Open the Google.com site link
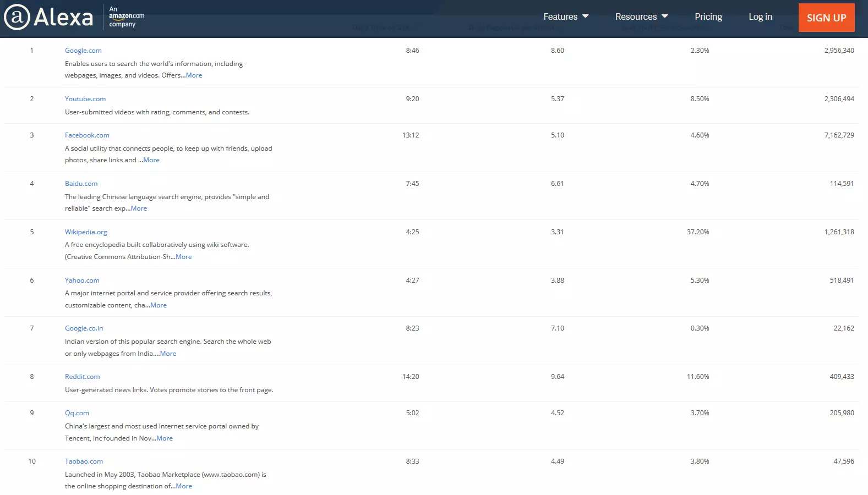868x495 pixels. (83, 51)
